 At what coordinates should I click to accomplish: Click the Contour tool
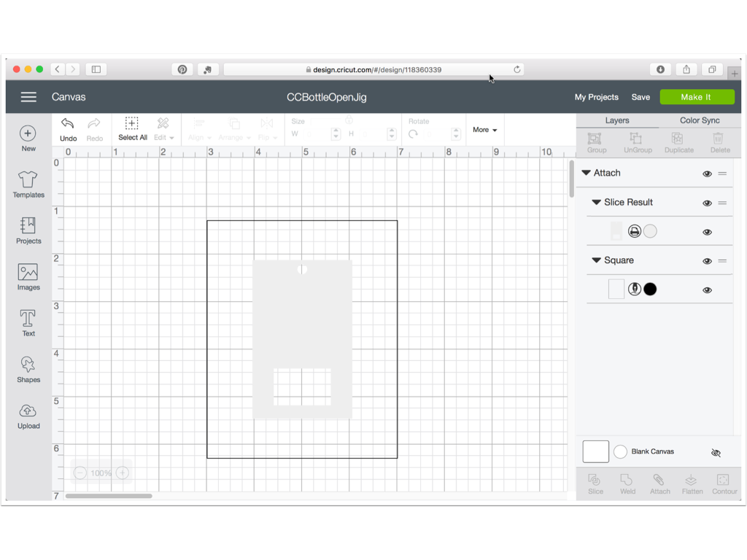(x=724, y=484)
